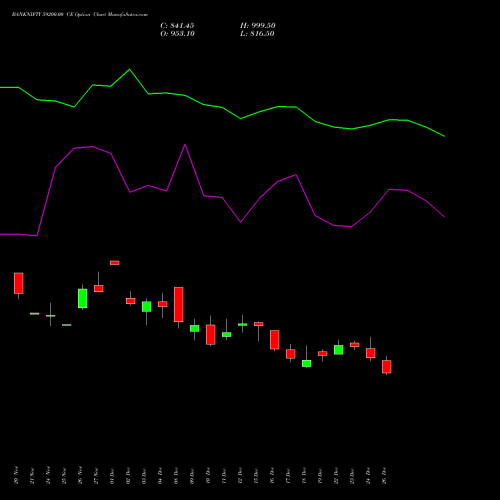The image size is (500, 500).
Task: Select the red candle for 10 Dec
Action: tap(211, 335)
